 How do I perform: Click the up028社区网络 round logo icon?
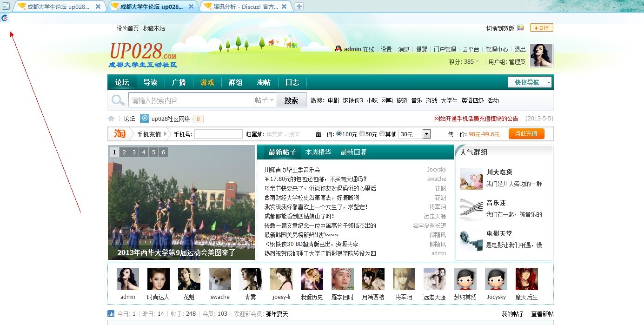click(145, 119)
